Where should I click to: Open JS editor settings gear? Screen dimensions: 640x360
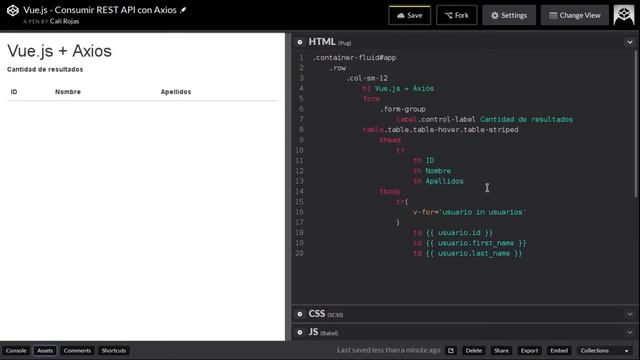[x=300, y=332]
